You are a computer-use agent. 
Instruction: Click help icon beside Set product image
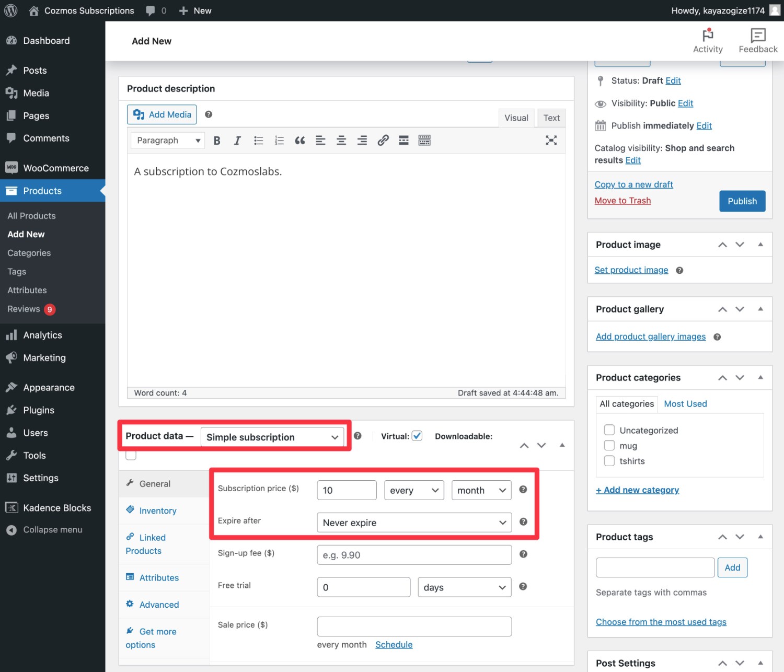coord(679,270)
